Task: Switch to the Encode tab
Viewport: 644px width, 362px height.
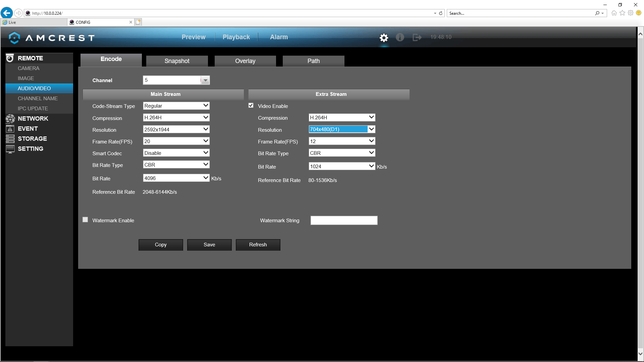Action: 111,60
